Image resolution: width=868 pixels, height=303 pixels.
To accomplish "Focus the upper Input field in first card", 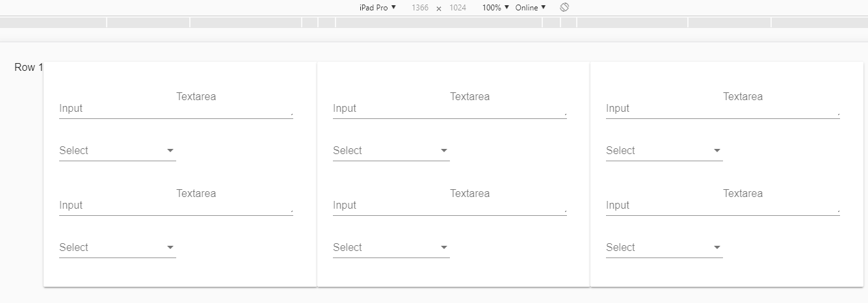I will pyautogui.click(x=117, y=109).
